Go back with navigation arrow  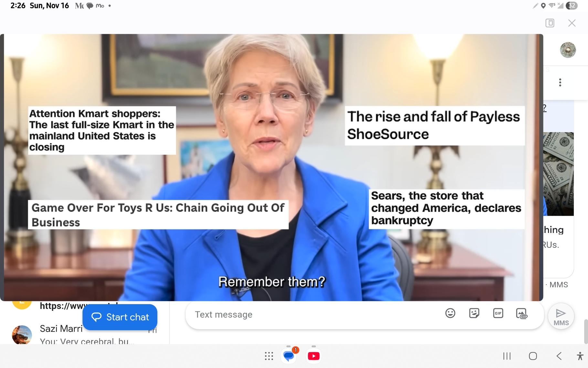tap(559, 356)
